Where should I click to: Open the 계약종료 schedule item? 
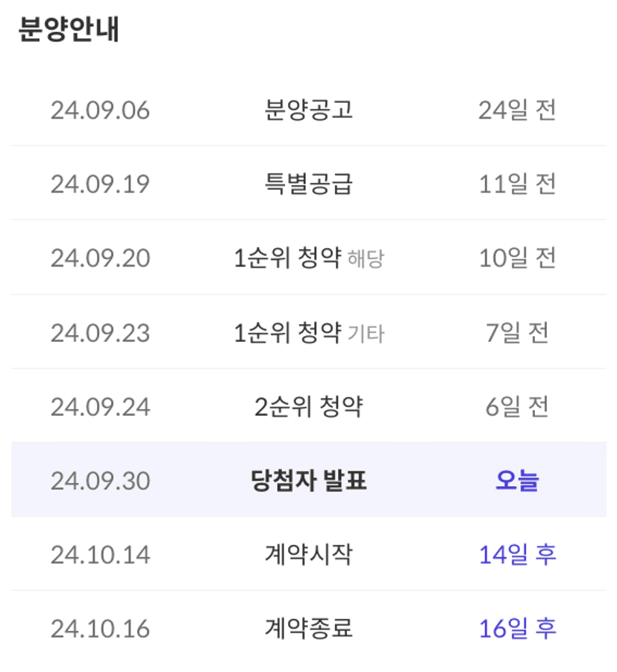click(x=308, y=629)
